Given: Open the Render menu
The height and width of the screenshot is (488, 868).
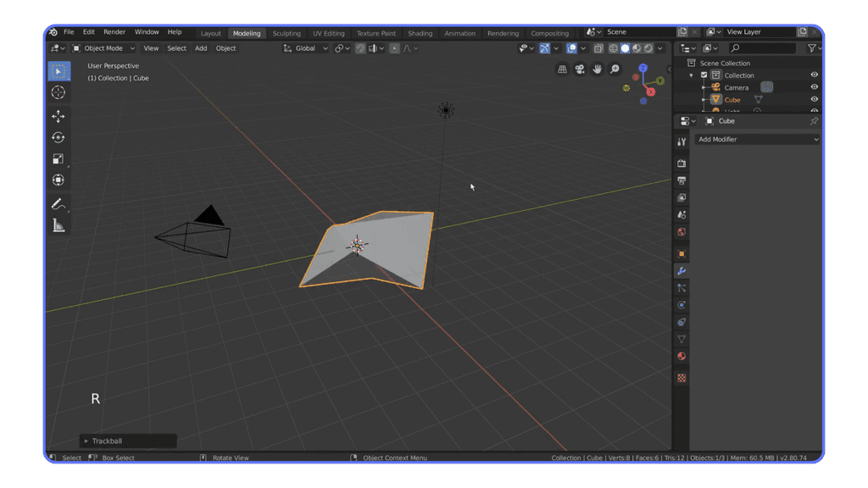Looking at the screenshot, I should [114, 31].
